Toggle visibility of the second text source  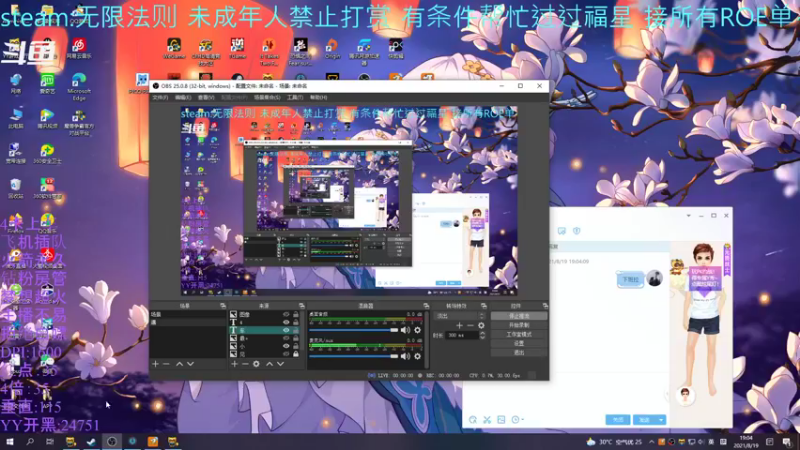tap(286, 322)
